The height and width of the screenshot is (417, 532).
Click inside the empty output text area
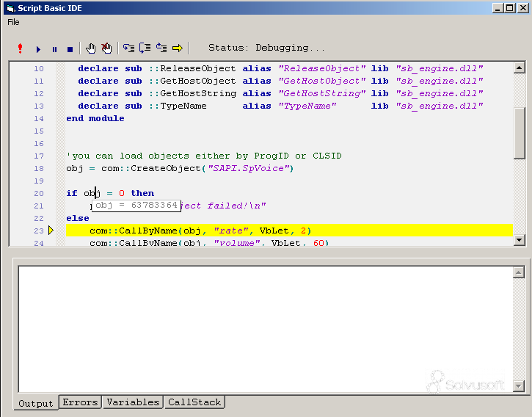pos(266,329)
